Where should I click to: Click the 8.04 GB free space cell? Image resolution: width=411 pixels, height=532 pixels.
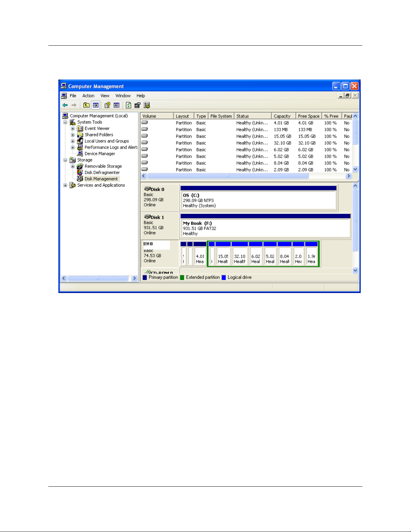point(306,163)
